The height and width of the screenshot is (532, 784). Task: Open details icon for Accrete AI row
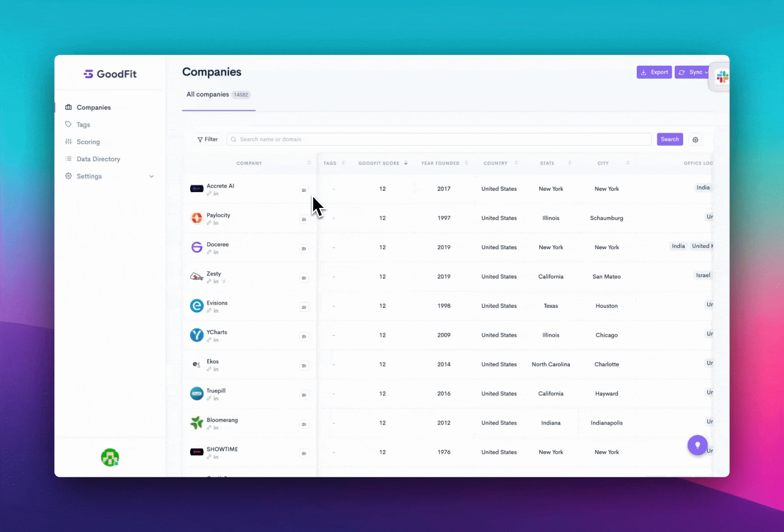(x=304, y=190)
